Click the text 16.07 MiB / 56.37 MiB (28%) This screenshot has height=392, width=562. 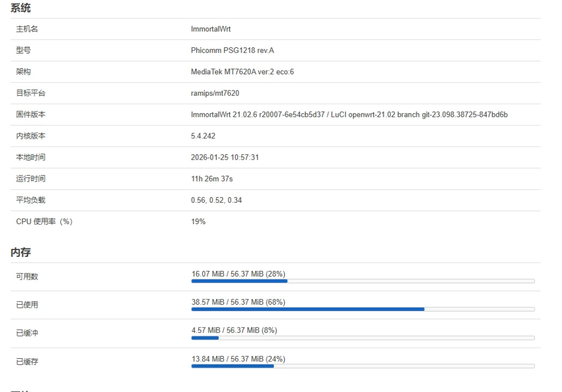[x=238, y=274]
